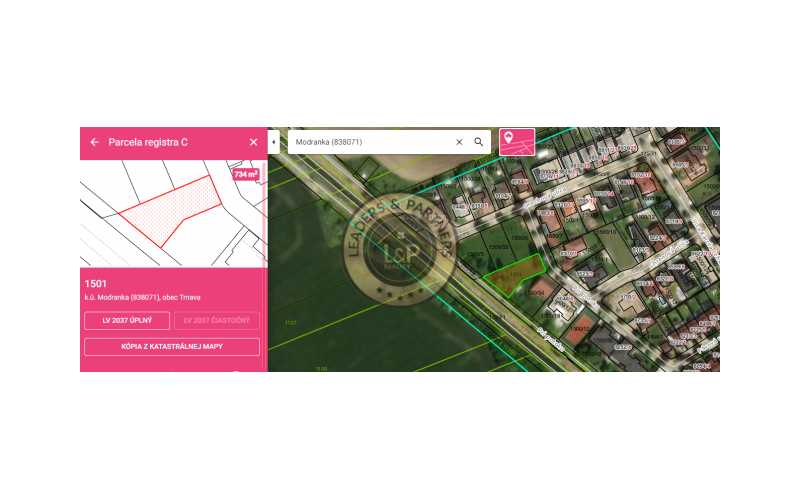Click the magnifier search icon

click(x=479, y=142)
